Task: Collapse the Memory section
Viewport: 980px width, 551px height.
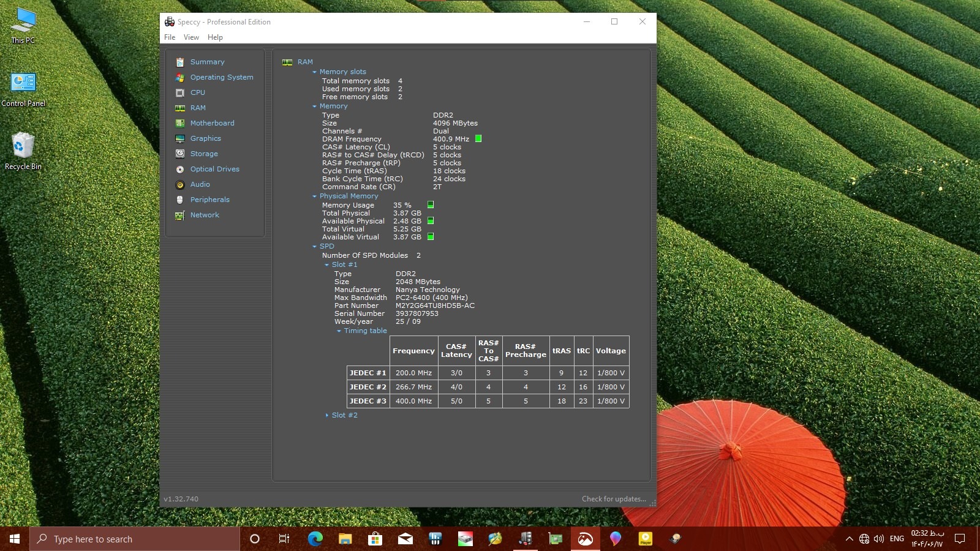Action: tap(314, 107)
